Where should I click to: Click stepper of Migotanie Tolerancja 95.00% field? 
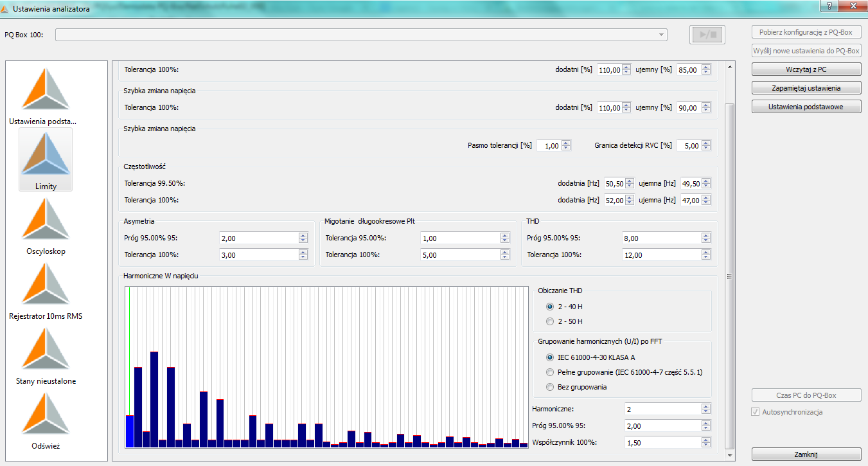[505, 238]
